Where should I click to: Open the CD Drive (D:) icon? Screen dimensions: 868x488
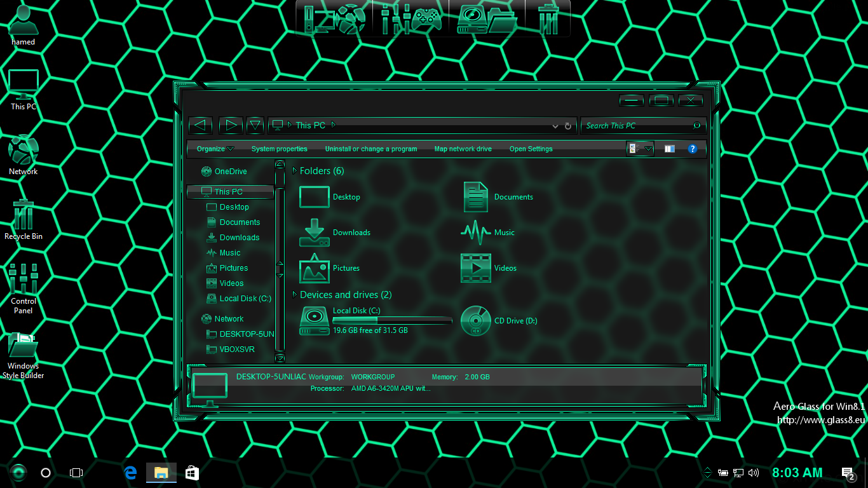476,321
